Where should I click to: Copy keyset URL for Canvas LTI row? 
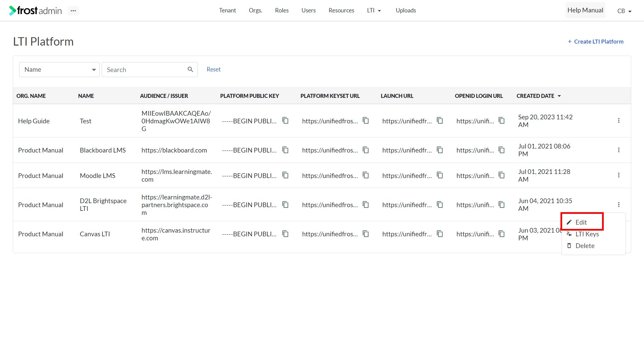click(366, 234)
